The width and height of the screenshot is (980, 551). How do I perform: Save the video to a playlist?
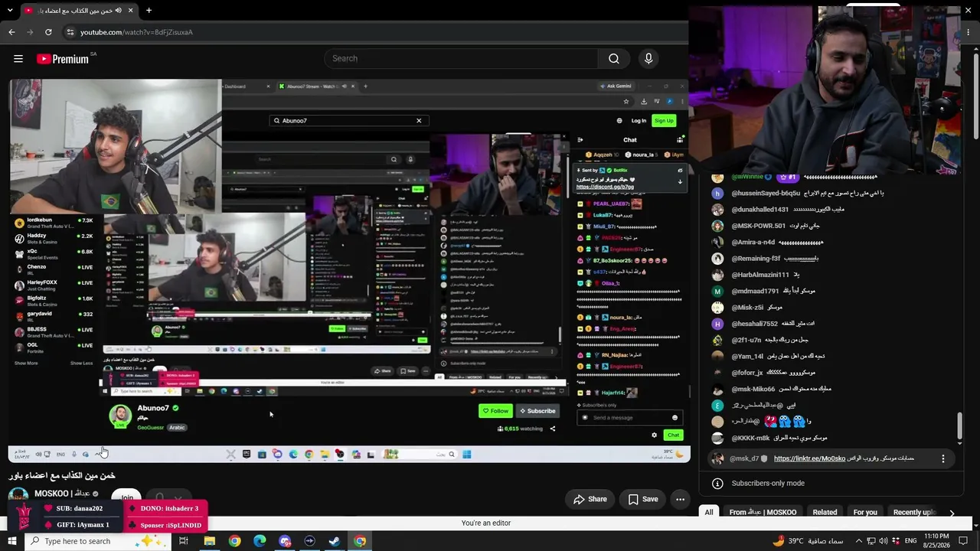[x=643, y=499]
